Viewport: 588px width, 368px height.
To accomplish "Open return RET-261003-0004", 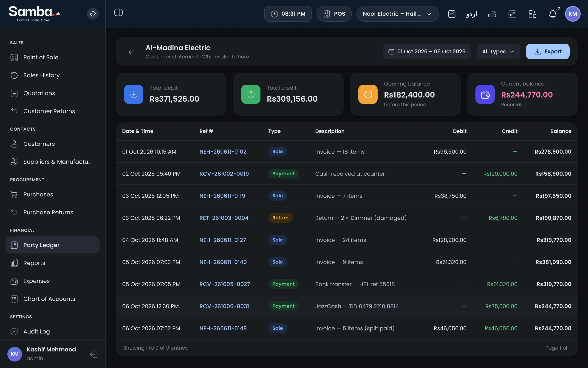I will pyautogui.click(x=224, y=218).
